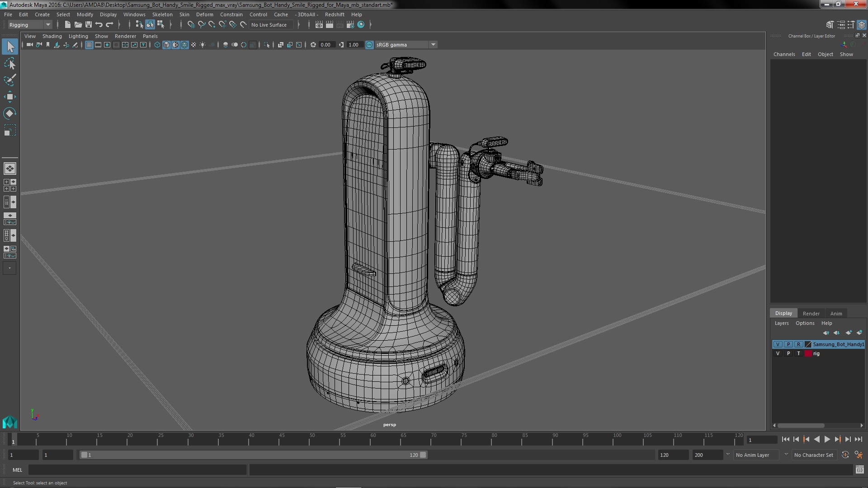Switch to the Anim layer tab
Viewport: 868px width, 488px height.
pyautogui.click(x=836, y=313)
